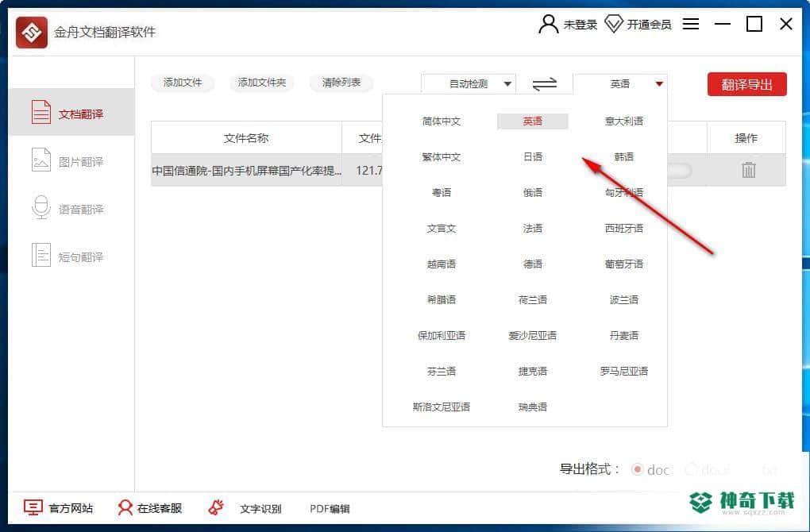The height and width of the screenshot is (532, 810).
Task: Click the 文件名称 column header
Action: [x=246, y=138]
